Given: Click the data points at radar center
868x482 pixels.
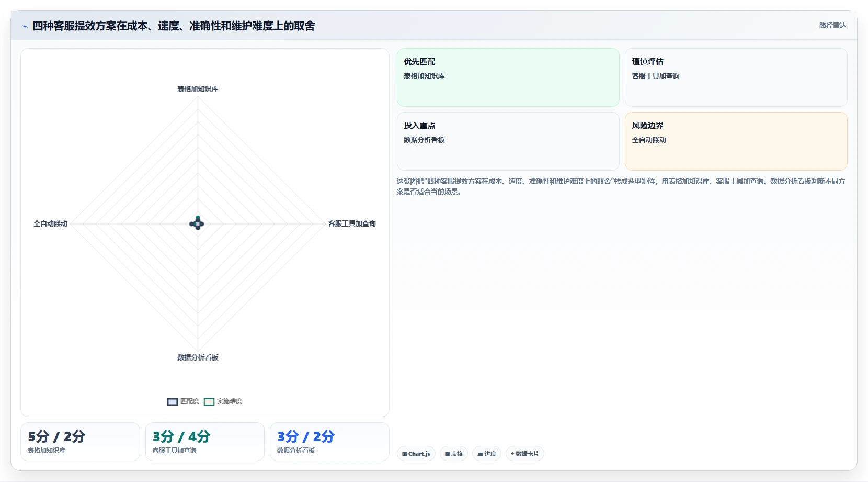Looking at the screenshot, I should tap(197, 223).
